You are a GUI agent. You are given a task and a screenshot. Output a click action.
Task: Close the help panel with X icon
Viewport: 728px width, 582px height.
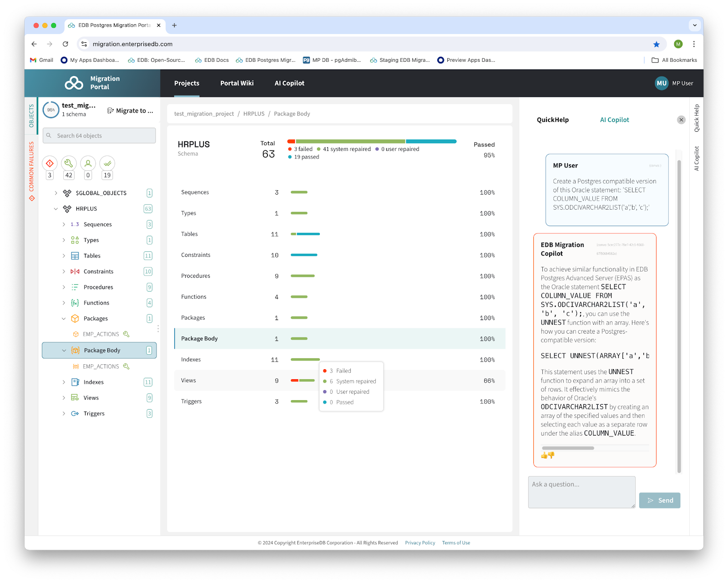[681, 120]
